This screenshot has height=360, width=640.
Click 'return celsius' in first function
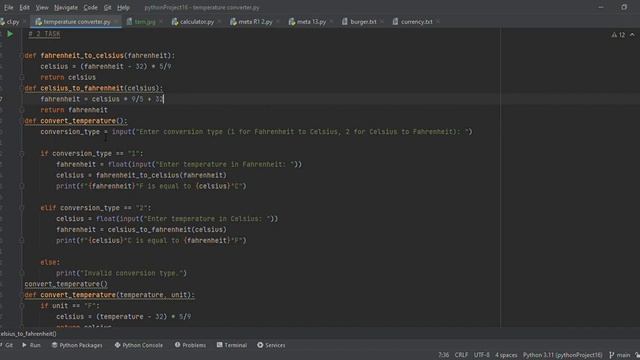click(68, 77)
